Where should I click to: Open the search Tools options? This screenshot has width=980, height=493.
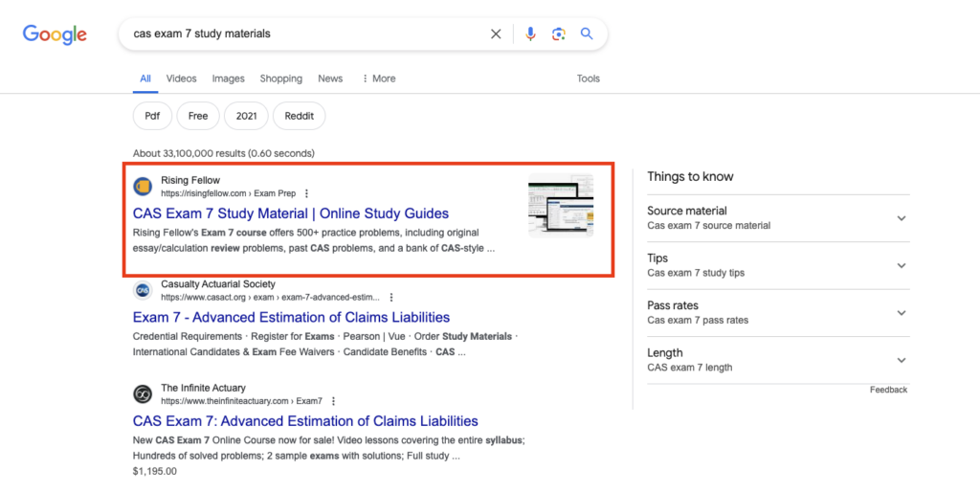point(589,78)
